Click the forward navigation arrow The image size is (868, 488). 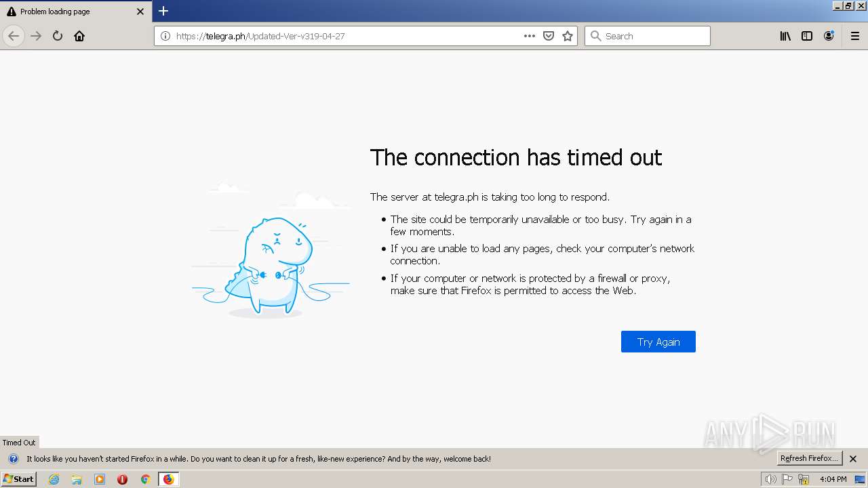[36, 36]
